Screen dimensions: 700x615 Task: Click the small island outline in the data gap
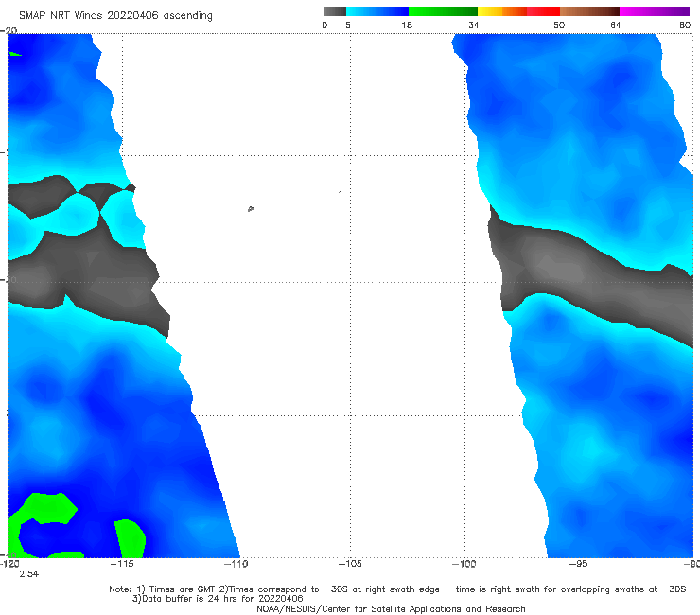click(x=251, y=208)
